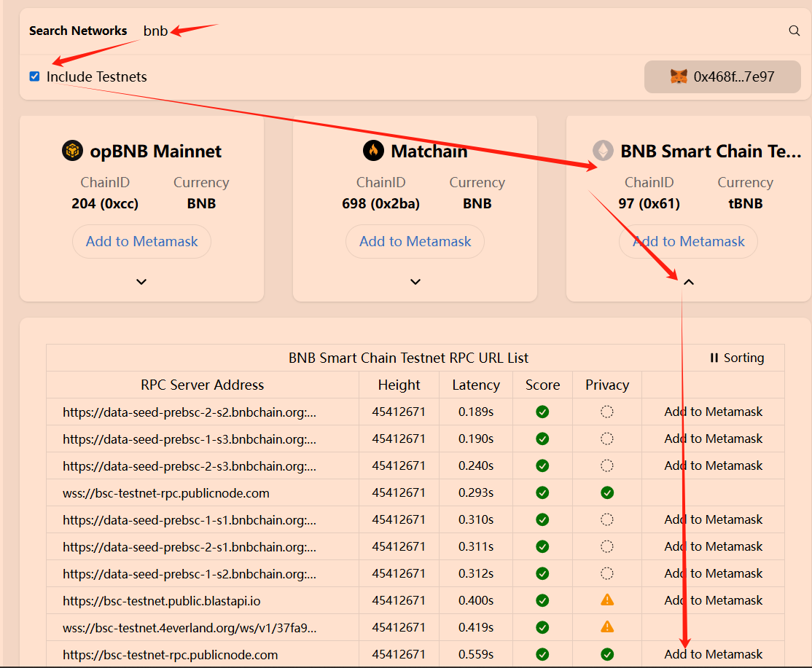812x668 pixels.
Task: Click the search magnifier icon
Action: click(794, 31)
